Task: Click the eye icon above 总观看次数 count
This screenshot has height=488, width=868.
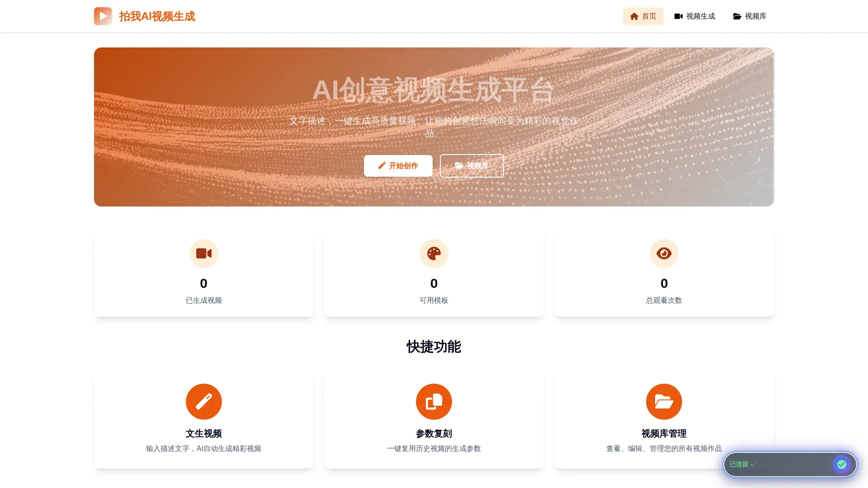Action: point(664,253)
